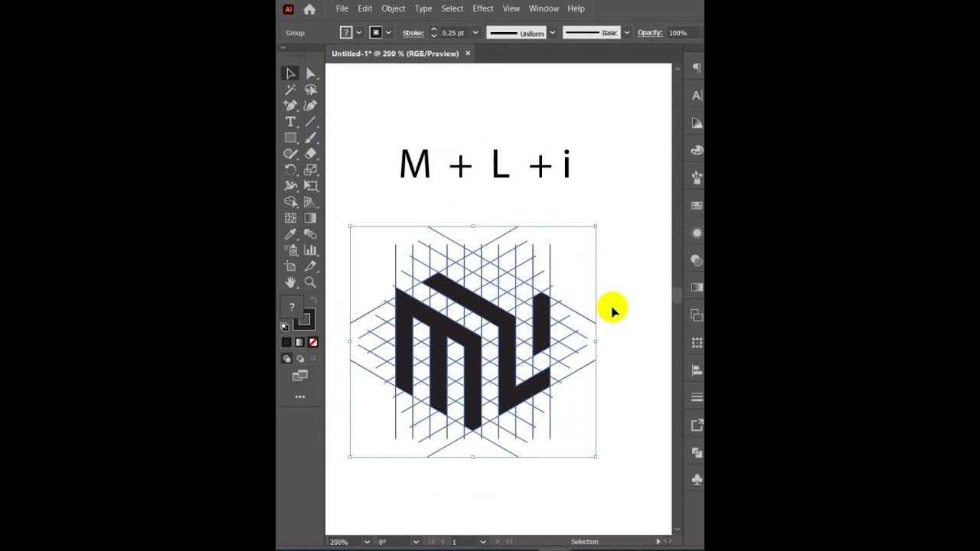Select the Slice tool
This screenshot has height=551, width=980.
point(311,266)
